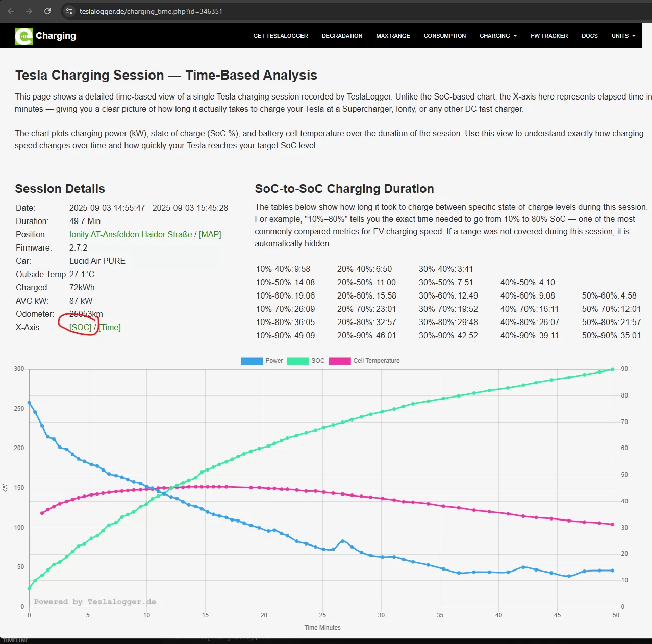Open FW TRACKER menu item
The image size is (652, 644).
[549, 36]
